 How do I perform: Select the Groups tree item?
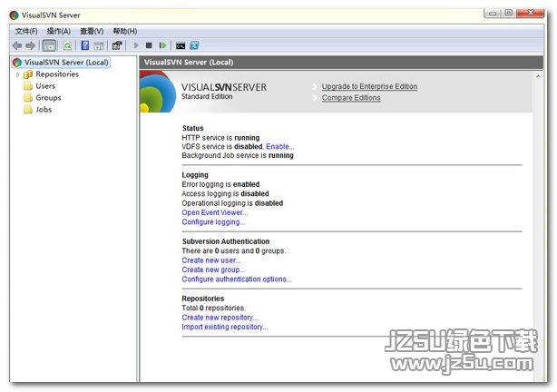tap(48, 98)
